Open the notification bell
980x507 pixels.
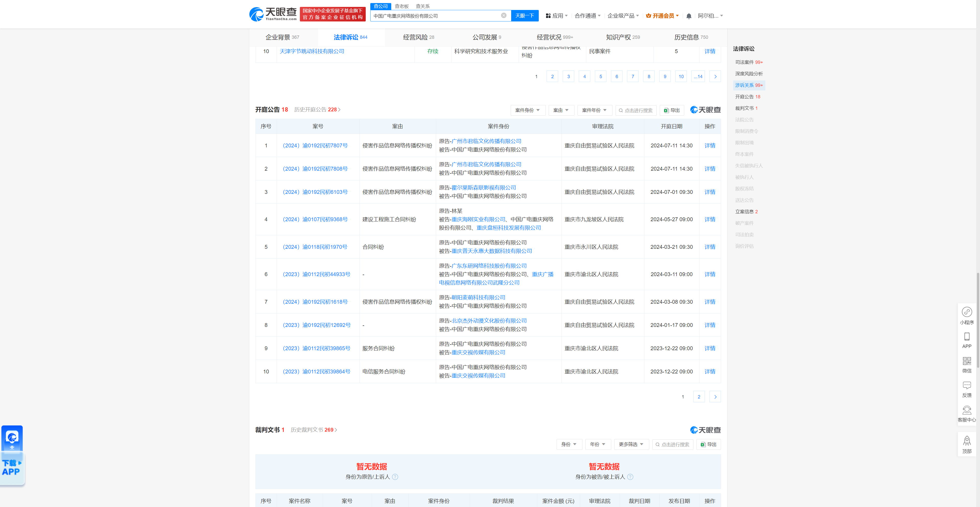click(689, 16)
